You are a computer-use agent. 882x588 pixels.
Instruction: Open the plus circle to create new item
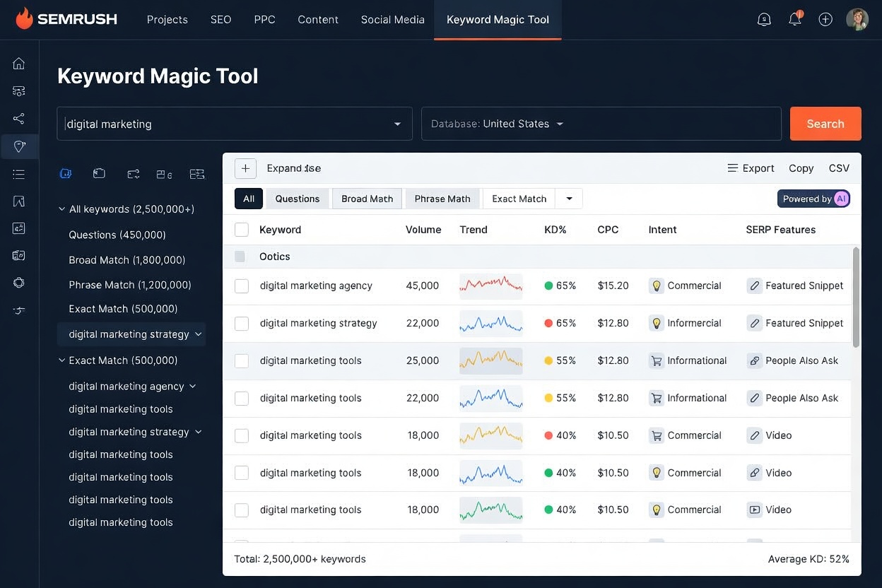825,19
